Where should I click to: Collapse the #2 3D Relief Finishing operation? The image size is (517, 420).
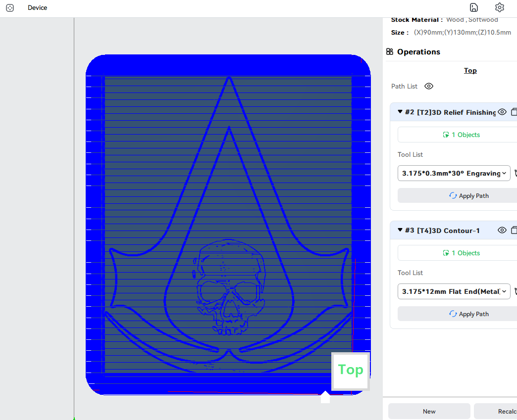400,112
